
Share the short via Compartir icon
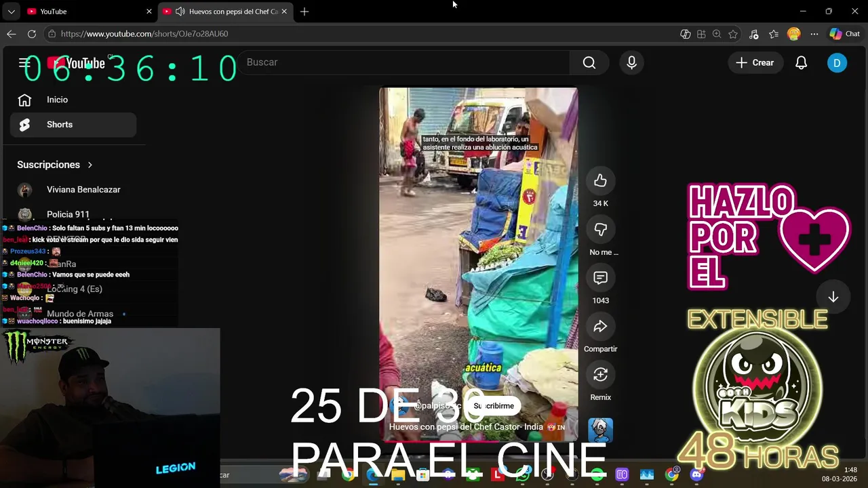(600, 327)
